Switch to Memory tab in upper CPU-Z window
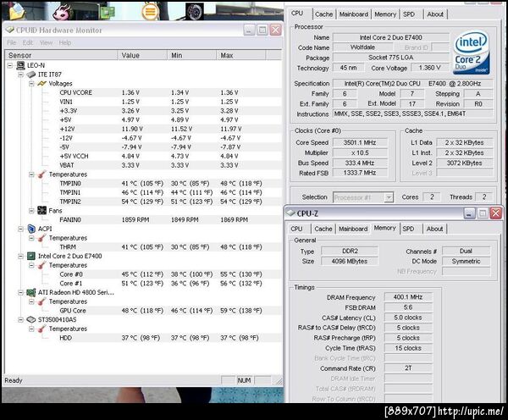 point(385,14)
